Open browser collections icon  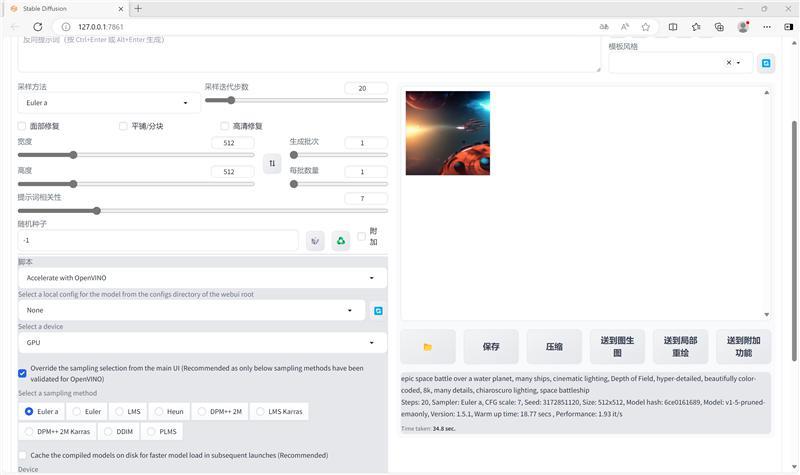pyautogui.click(x=719, y=27)
